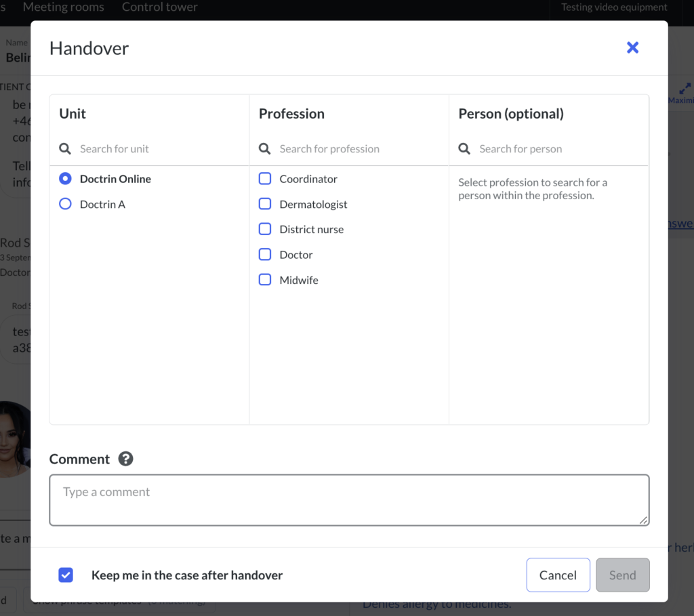Select the Doctrin Online unit radio button
This screenshot has width=694, height=616.
65,179
